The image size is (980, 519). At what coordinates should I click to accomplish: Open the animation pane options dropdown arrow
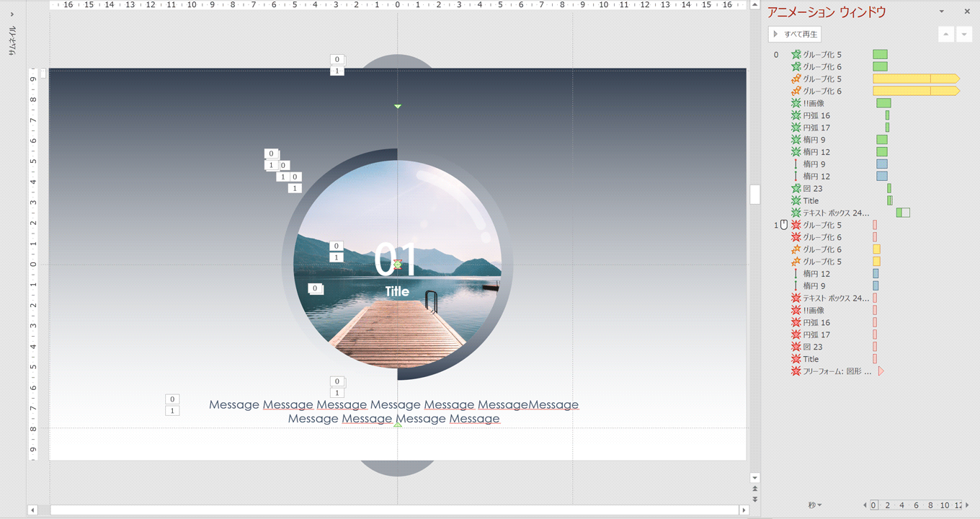coord(941,12)
